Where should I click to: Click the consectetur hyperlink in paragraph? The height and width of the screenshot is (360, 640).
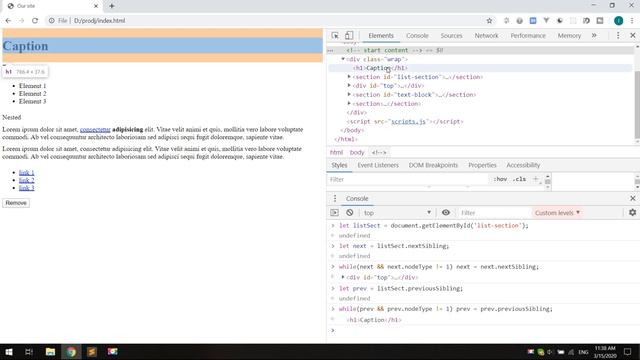point(95,129)
